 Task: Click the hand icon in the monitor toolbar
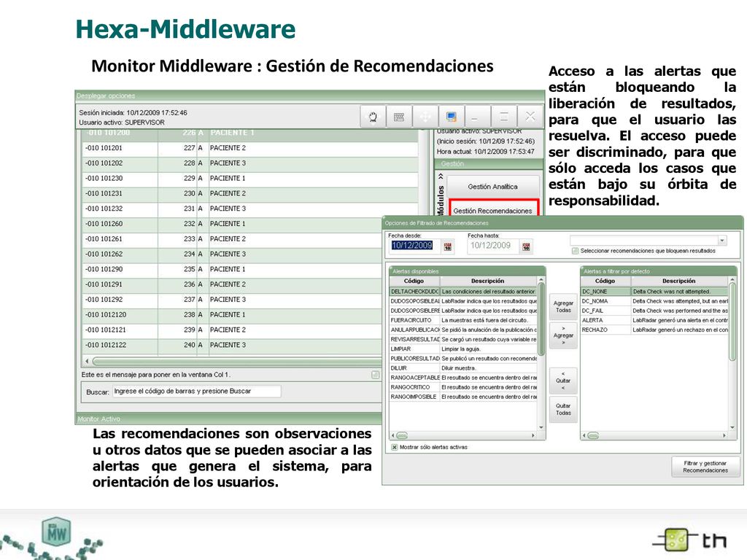[x=373, y=117]
